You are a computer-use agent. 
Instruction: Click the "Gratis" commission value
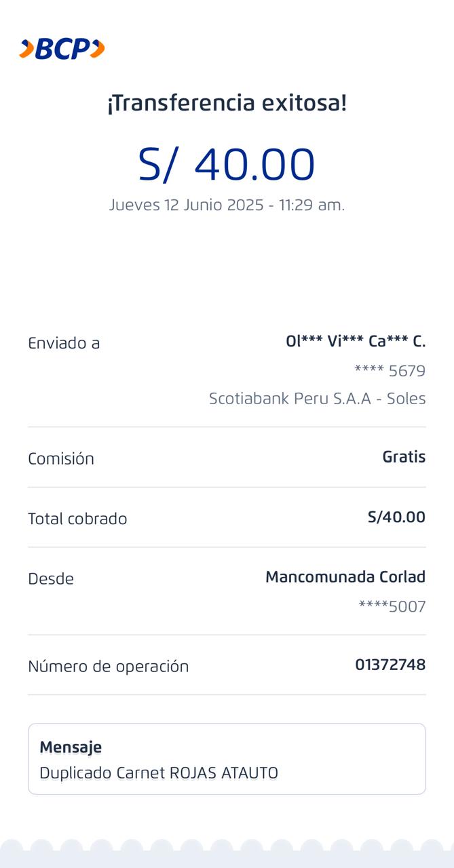point(404,457)
